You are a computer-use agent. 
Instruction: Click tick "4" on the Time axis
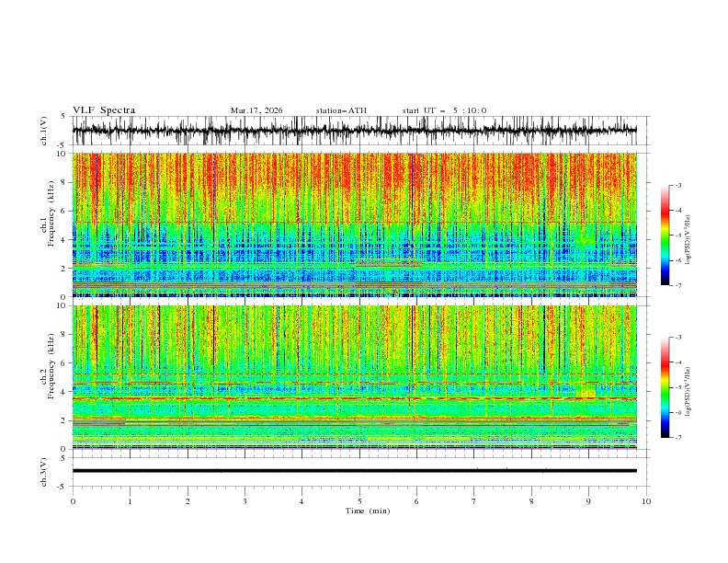(302, 501)
